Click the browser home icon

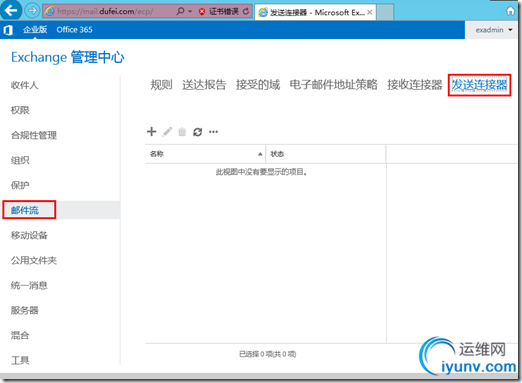pos(510,11)
